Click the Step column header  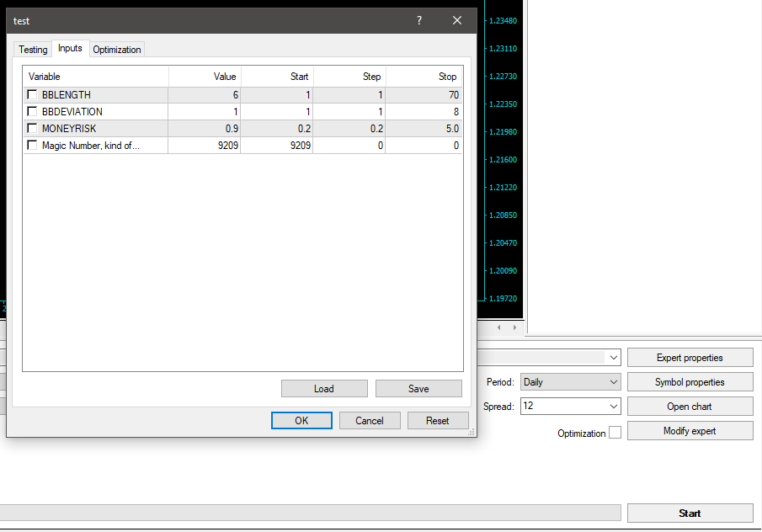click(x=349, y=77)
